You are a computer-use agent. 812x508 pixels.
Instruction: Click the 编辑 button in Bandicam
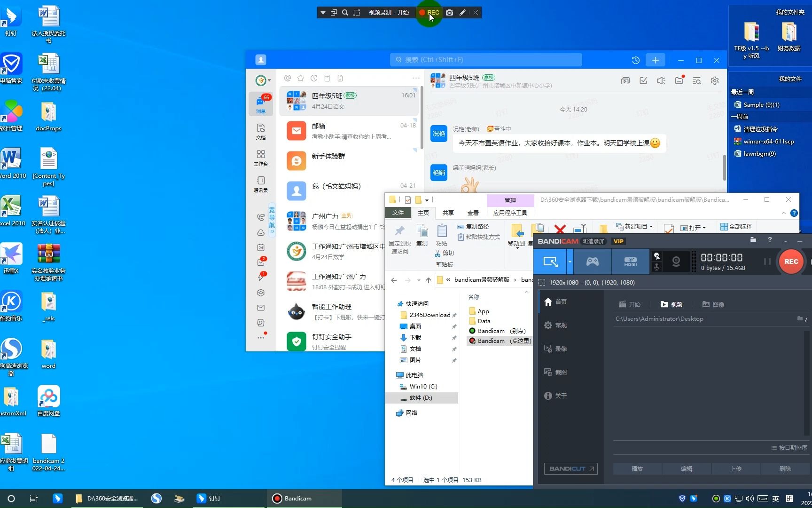(x=687, y=469)
